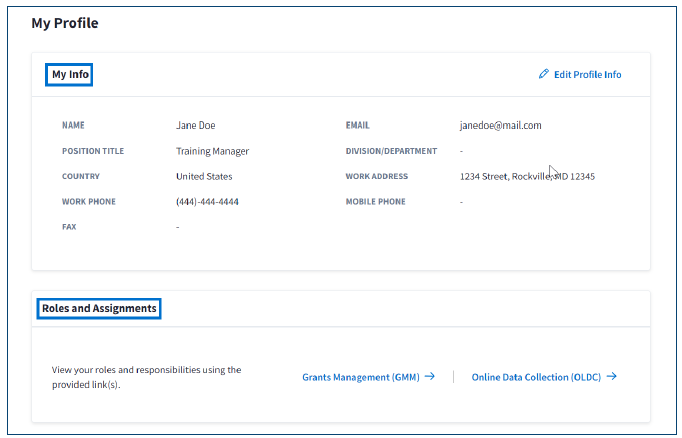Click the MOBILE PHONE field label
The height and width of the screenshot is (438, 682).
pyautogui.click(x=375, y=202)
